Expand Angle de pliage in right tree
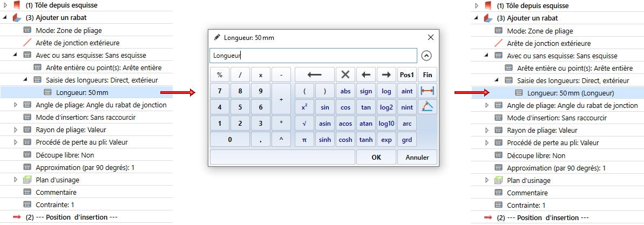This screenshot has width=644, height=225. [487, 105]
